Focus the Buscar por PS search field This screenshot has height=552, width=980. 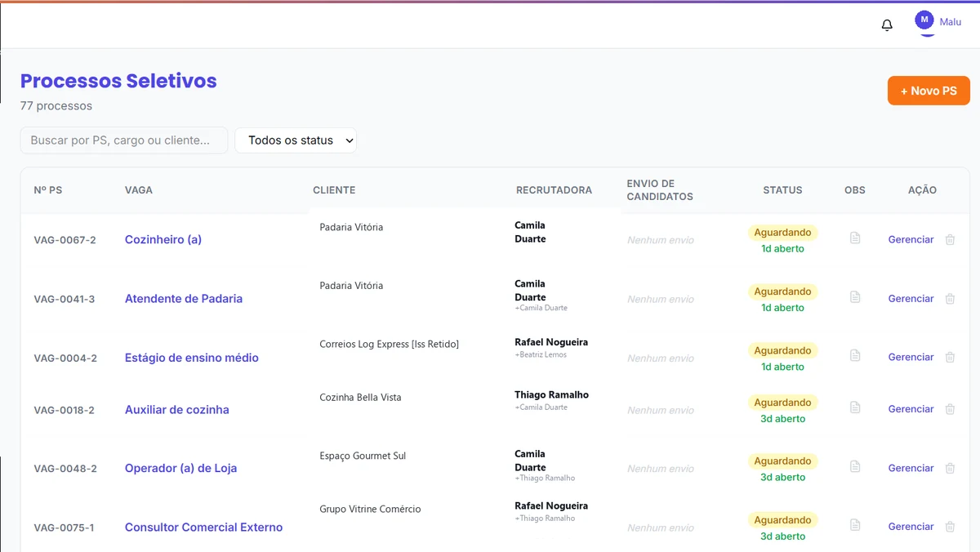click(124, 140)
